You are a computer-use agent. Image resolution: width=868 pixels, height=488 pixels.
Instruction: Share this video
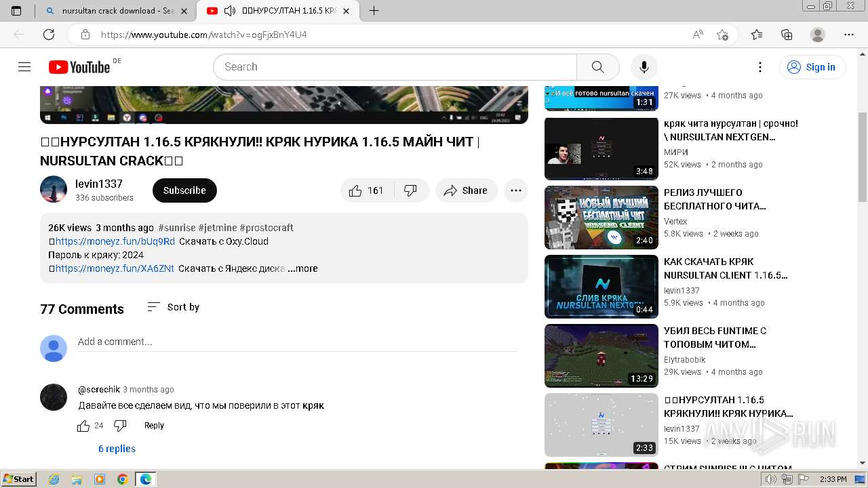pyautogui.click(x=466, y=190)
